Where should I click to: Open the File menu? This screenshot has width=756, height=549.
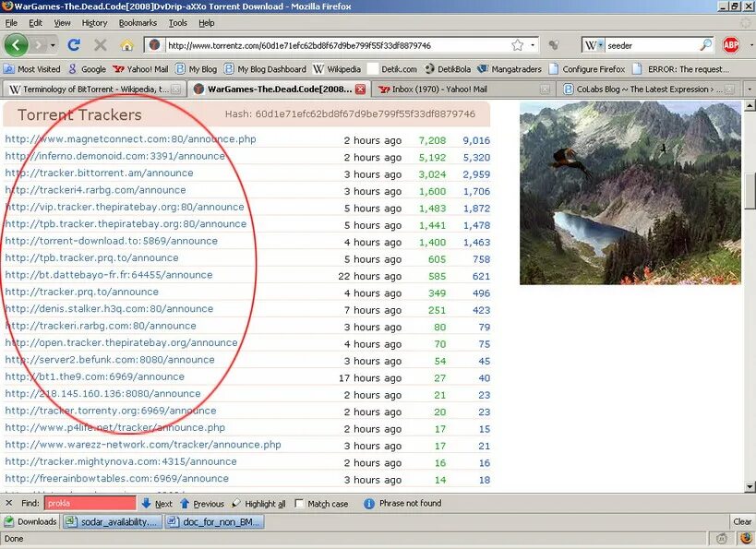point(11,23)
